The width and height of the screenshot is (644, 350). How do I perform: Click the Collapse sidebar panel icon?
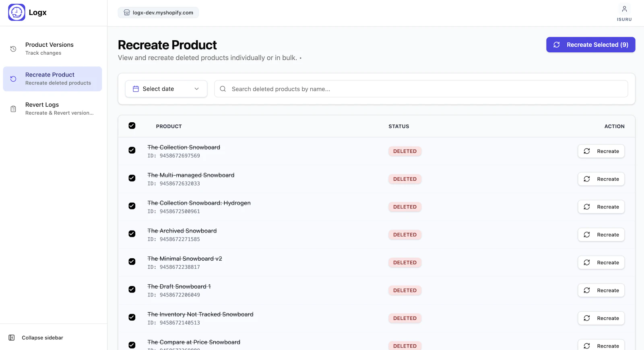12,338
